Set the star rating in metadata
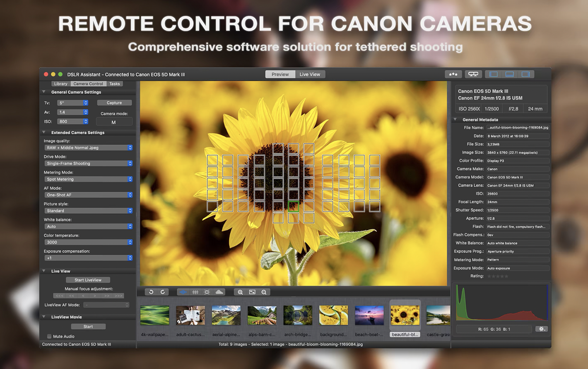The image size is (588, 369). tap(498, 277)
